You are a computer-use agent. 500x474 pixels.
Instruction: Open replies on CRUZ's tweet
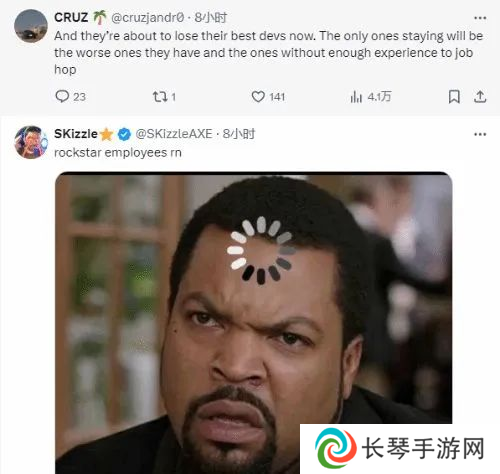tap(70, 97)
